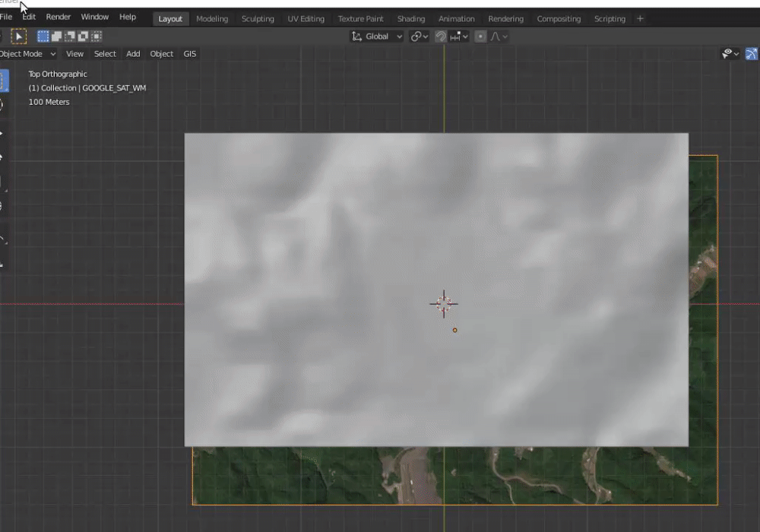Screen dimensions: 760x532
Task: Add a new workspace with plus icon
Action: pyautogui.click(x=640, y=19)
